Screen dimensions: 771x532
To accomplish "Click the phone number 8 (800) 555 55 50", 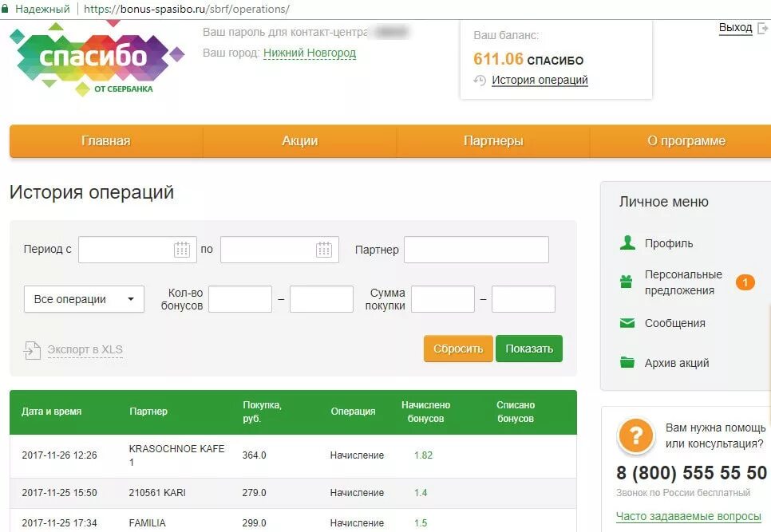I will [691, 473].
